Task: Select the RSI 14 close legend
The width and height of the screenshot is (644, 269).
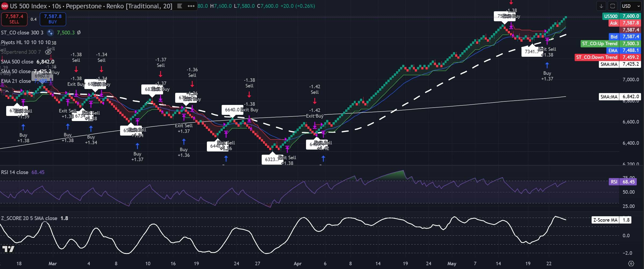Action: click(15, 172)
